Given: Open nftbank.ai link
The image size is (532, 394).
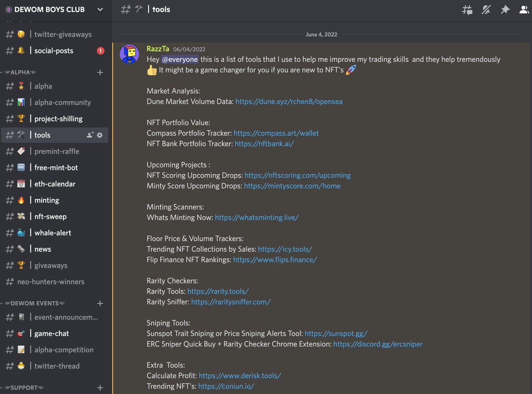Looking at the screenshot, I should tap(264, 144).
